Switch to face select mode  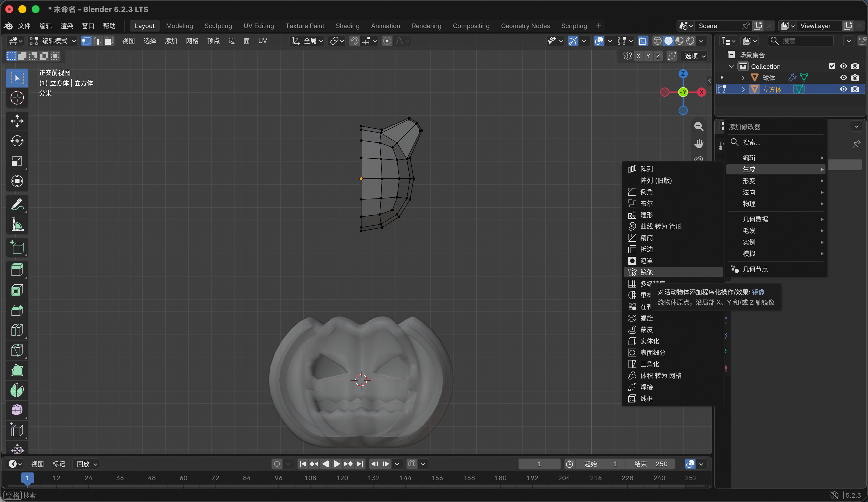tap(109, 41)
